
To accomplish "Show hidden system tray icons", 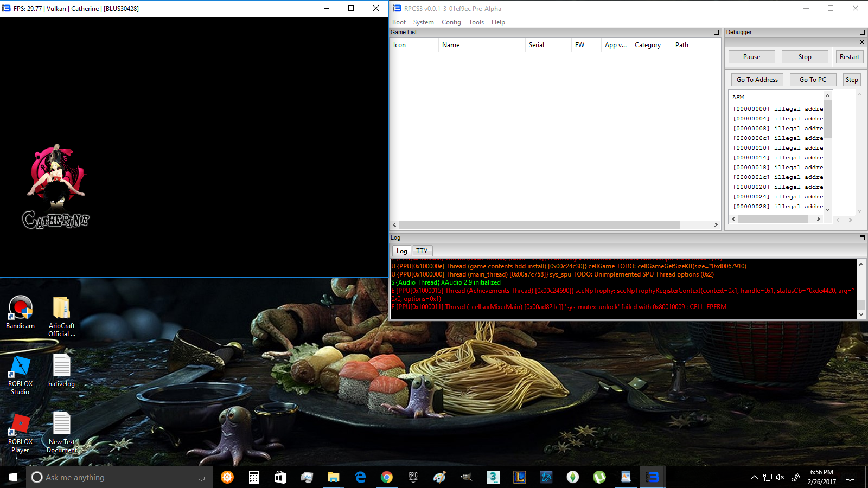I will click(x=754, y=477).
